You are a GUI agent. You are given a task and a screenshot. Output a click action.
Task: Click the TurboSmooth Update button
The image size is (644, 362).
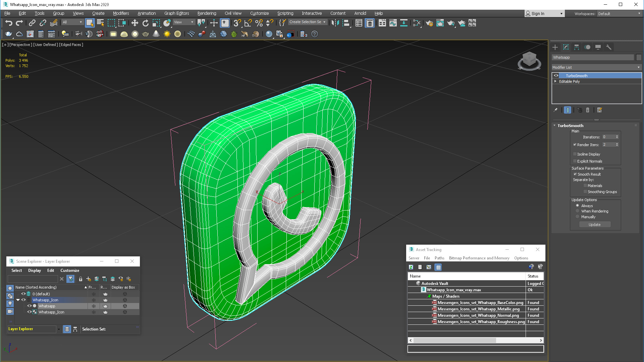[x=595, y=225]
